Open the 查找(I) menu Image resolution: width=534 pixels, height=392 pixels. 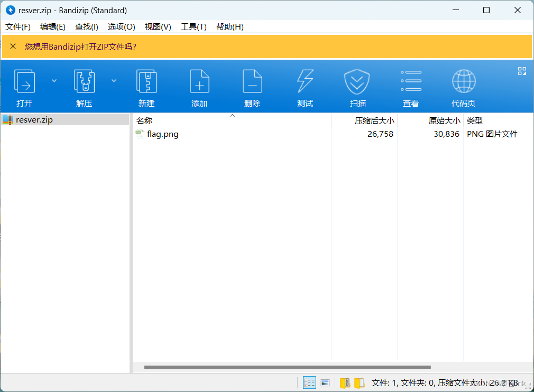point(87,27)
